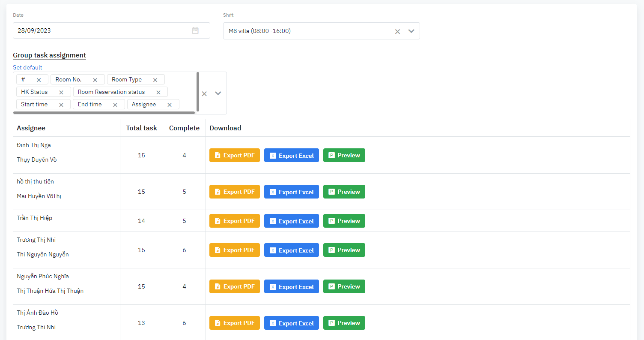Remove the 'HK Status' column tag
Screen dimensions: 644x340
pyautogui.click(x=61, y=92)
